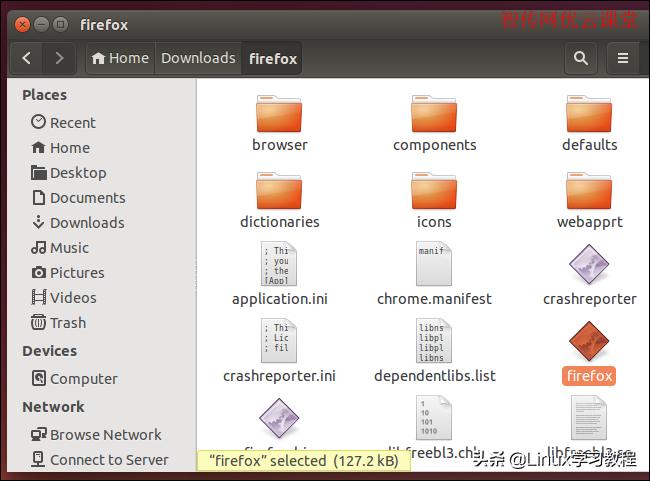
Task: Open Recent in Places sidebar
Action: (x=63, y=122)
